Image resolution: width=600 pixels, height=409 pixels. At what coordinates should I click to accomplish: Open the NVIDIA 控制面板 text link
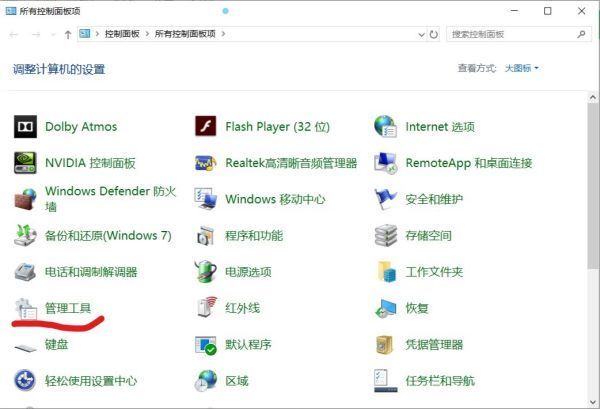(90, 163)
